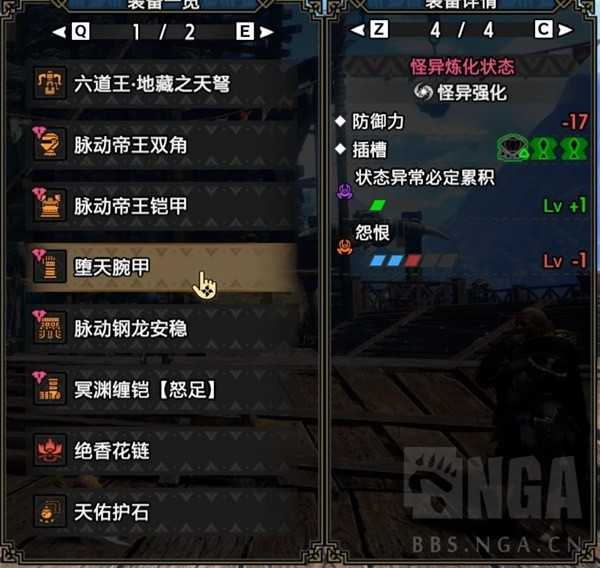This screenshot has width=600, height=568.
Task: Choose 冥渊缠铠【怒足】 from the list
Action: [162, 390]
